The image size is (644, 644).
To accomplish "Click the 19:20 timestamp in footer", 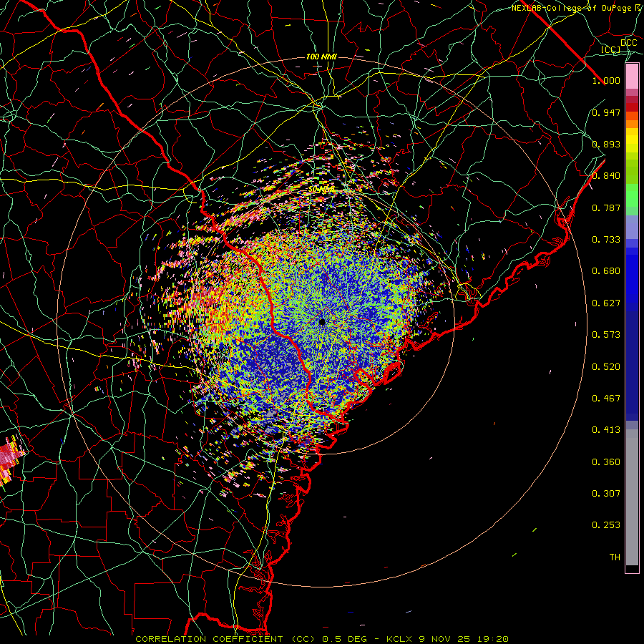I will coord(493,639).
